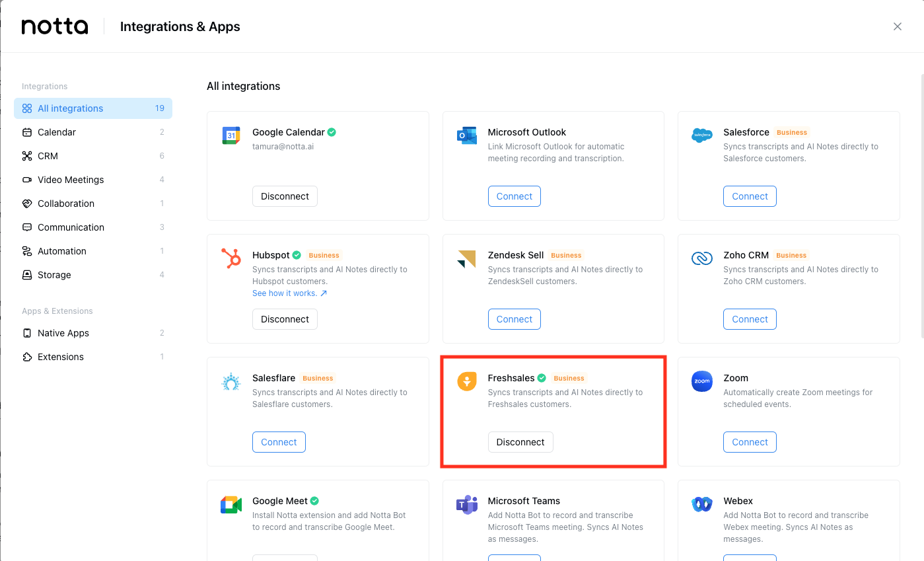Image resolution: width=924 pixels, height=561 pixels.
Task: Click the CRM sidebar icon
Action: coord(27,156)
